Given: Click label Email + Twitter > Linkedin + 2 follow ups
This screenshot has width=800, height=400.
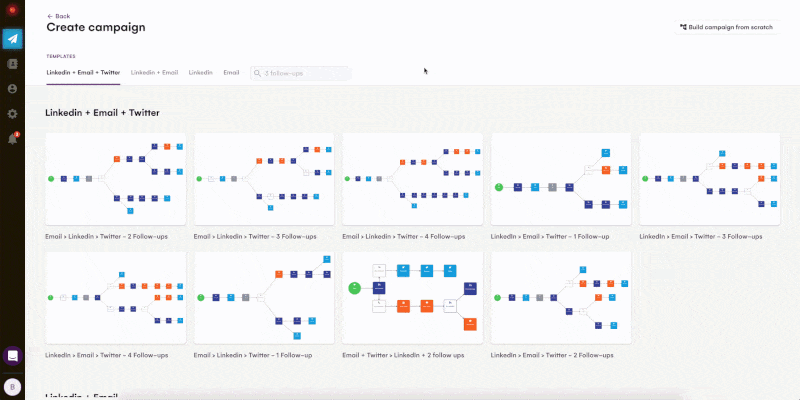Looking at the screenshot, I should [x=403, y=355].
